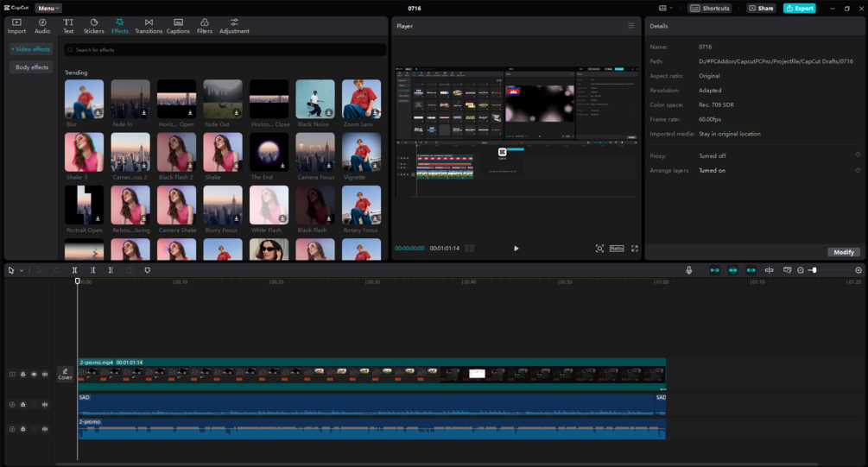
Task: Click the microphone record voiceover icon
Action: tap(688, 270)
